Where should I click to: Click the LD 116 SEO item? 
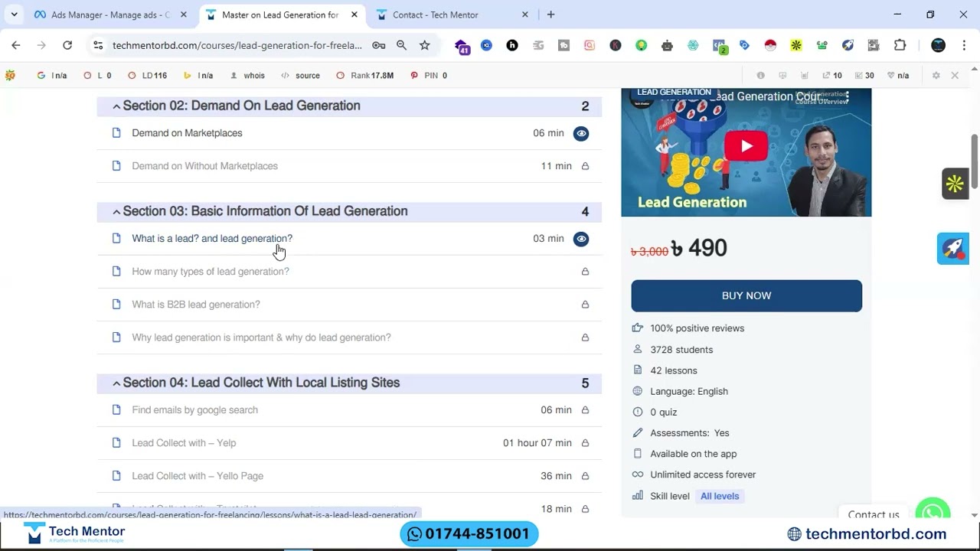click(147, 76)
